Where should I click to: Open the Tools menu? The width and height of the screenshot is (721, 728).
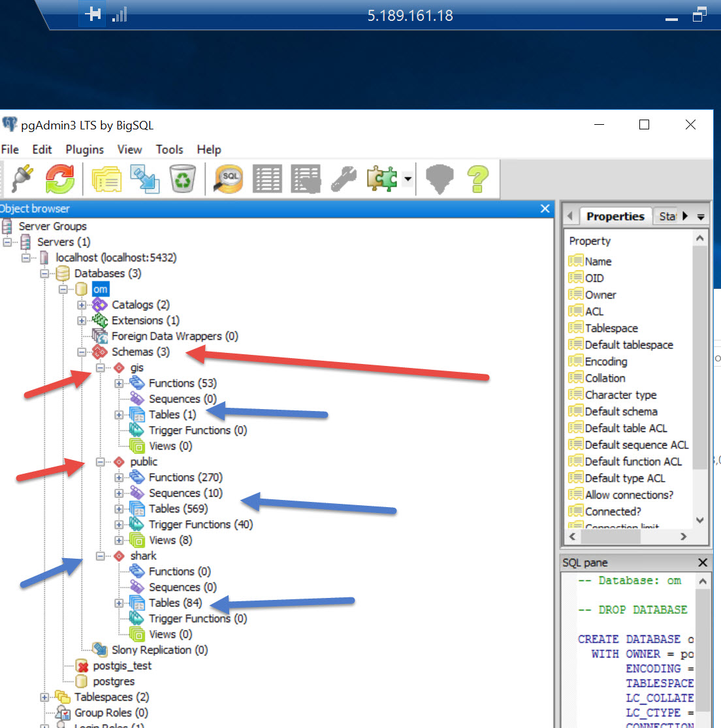[x=169, y=150]
